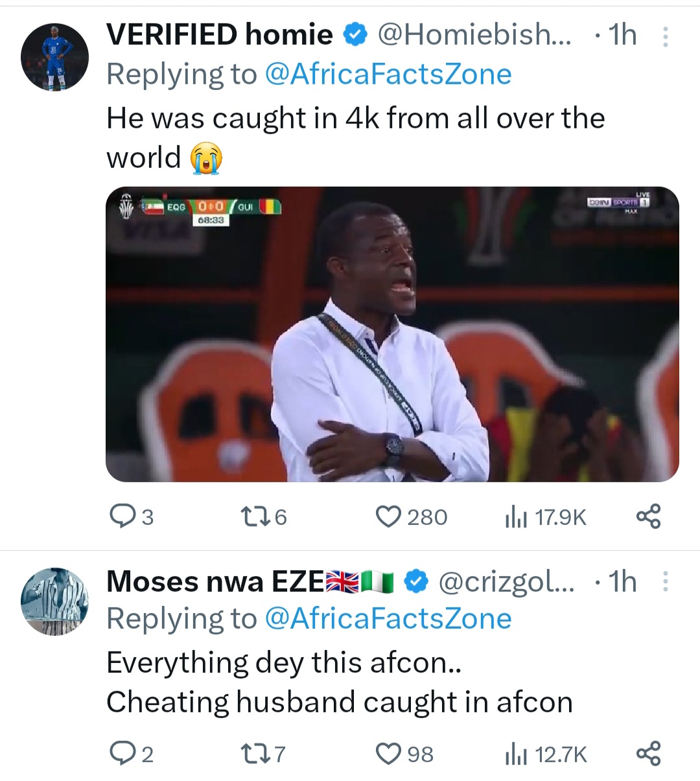Click the VERIFIED homie display name
Viewport: 700px width, 781px height.
pos(219,34)
